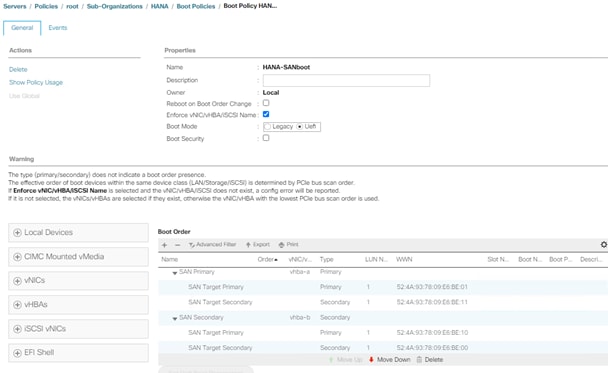Sort table by Type column header
The height and width of the screenshot is (373, 608).
coord(326,259)
